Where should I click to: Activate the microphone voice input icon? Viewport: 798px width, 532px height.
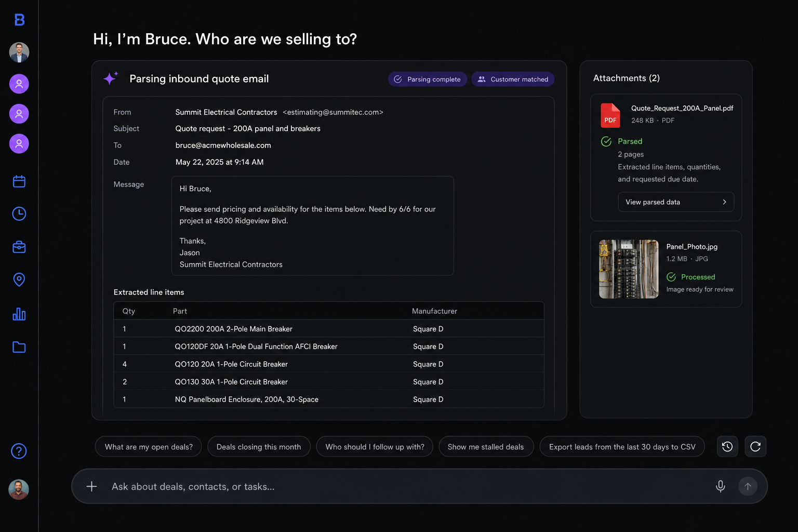(721, 486)
